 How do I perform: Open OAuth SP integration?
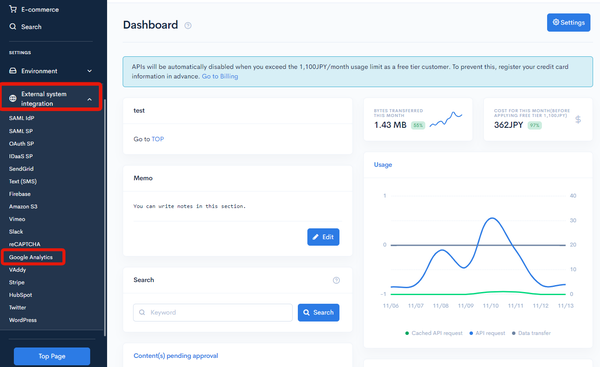pos(21,144)
